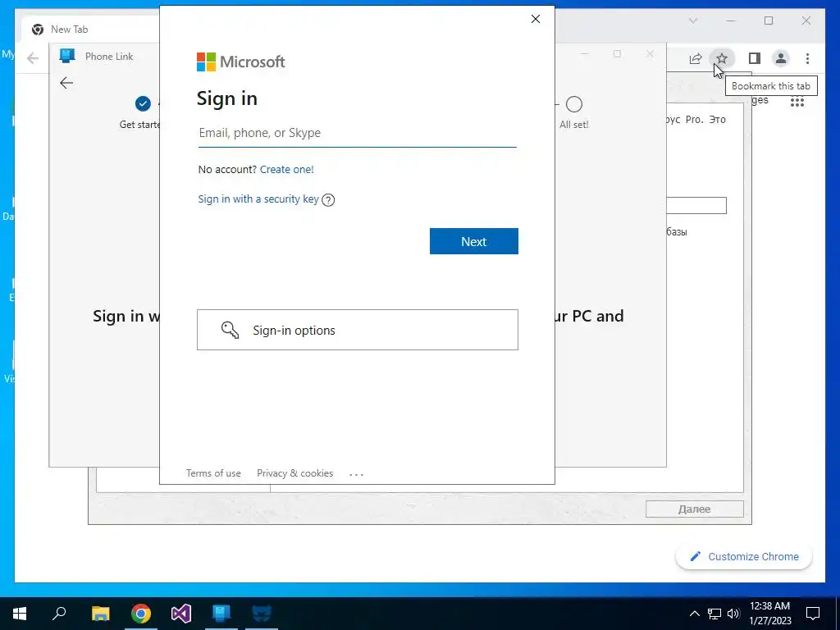Screen dimensions: 840x630
Task: Switch to last taskbar app icon
Action: tap(262, 614)
